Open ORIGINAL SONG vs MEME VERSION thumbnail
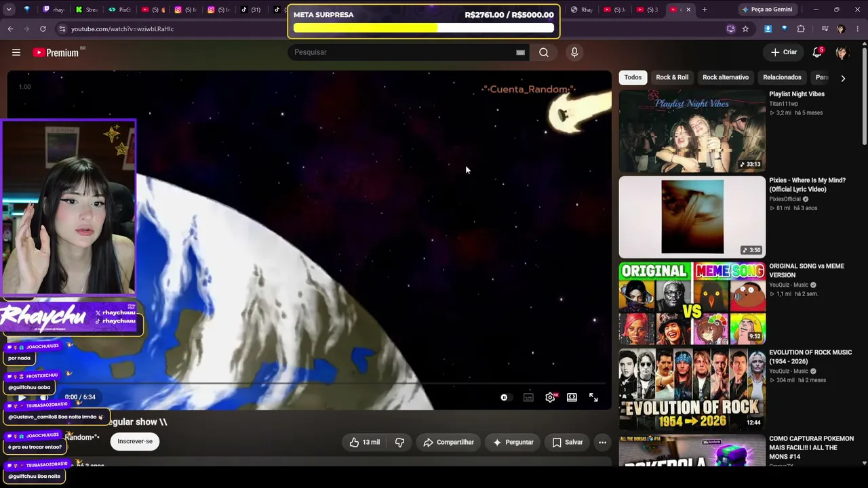868x488 pixels. (692, 303)
